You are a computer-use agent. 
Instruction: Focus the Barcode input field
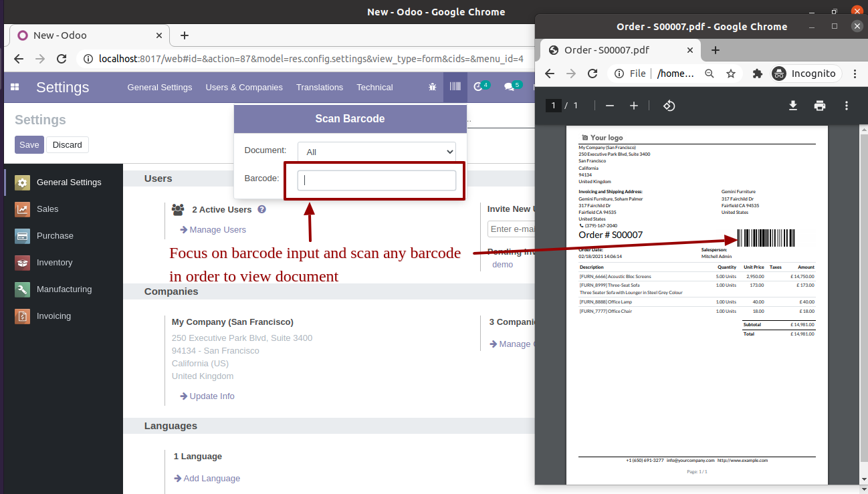[376, 180]
